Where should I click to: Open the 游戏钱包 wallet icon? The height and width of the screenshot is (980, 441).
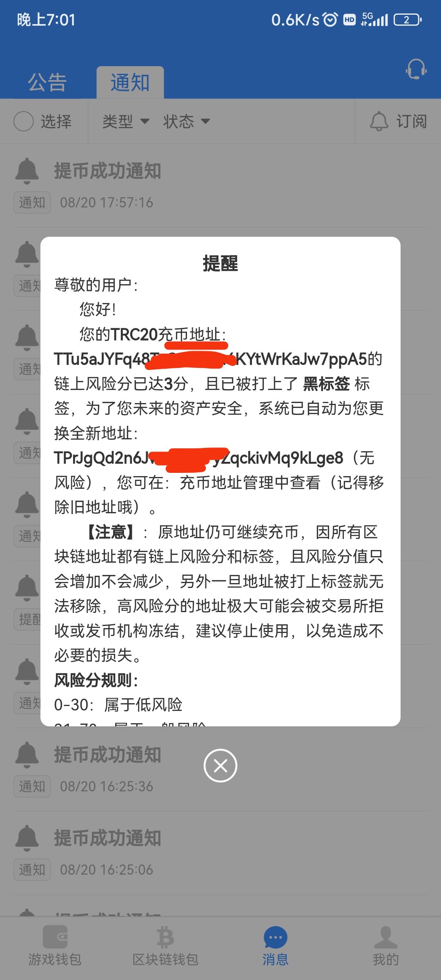(55, 937)
